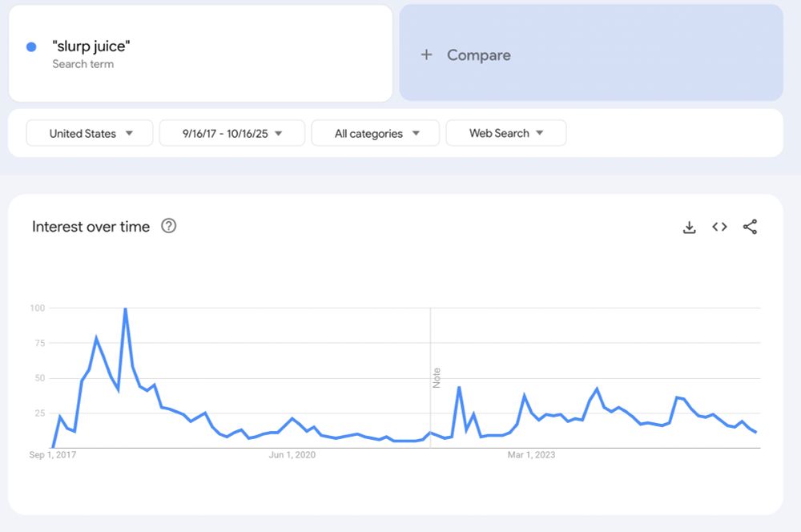
Task: Click the Jun 1, 2020 axis label
Action: click(292, 455)
